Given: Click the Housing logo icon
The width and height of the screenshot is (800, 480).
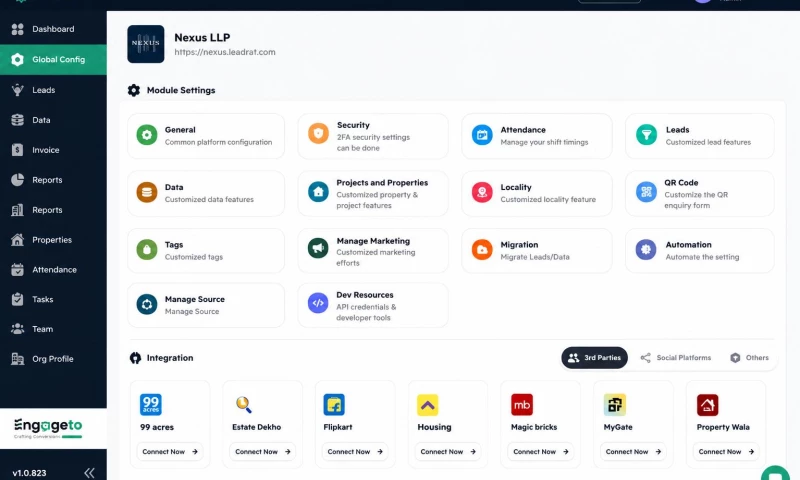Looking at the screenshot, I should tap(428, 405).
